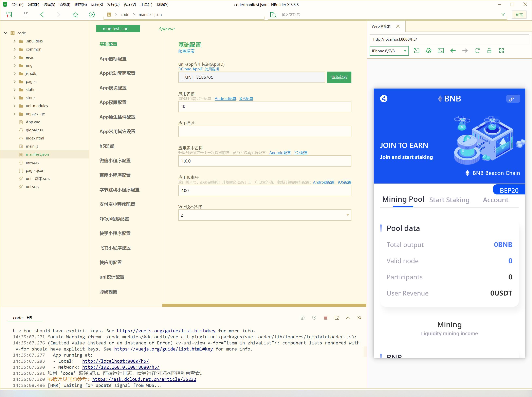Screen dimensions: 532x397
Task: Select iPhone 6/7/8 device dropdown
Action: pos(388,51)
